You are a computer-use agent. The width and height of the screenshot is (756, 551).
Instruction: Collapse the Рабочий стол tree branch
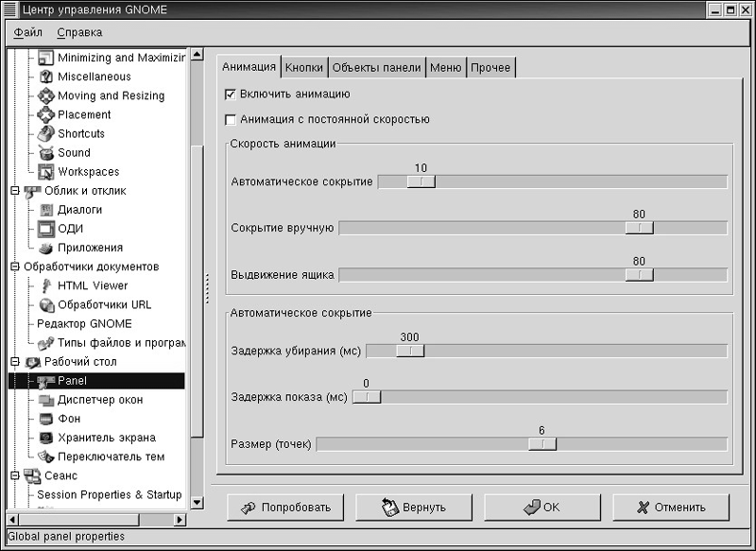point(14,362)
